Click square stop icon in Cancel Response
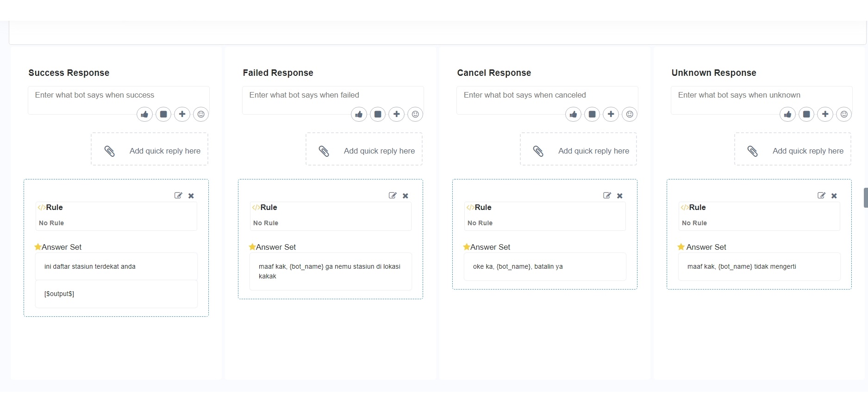This screenshot has width=868, height=407. coord(592,114)
